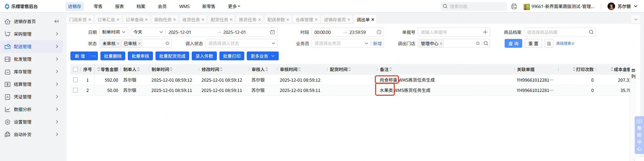Clear all selected 状态 tags
This screenshot has width=644, height=161.
(167, 43)
